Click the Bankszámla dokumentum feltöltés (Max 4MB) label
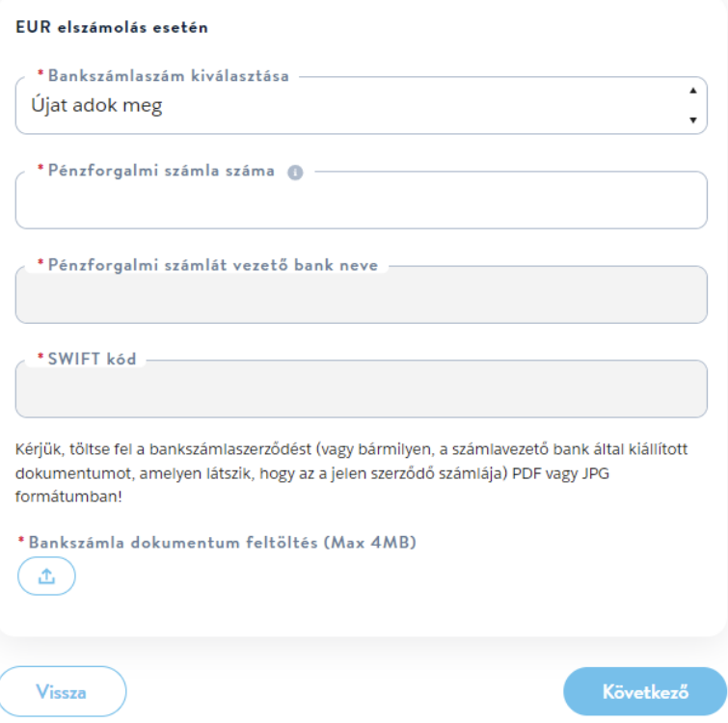The height and width of the screenshot is (723, 728). pyautogui.click(x=223, y=543)
